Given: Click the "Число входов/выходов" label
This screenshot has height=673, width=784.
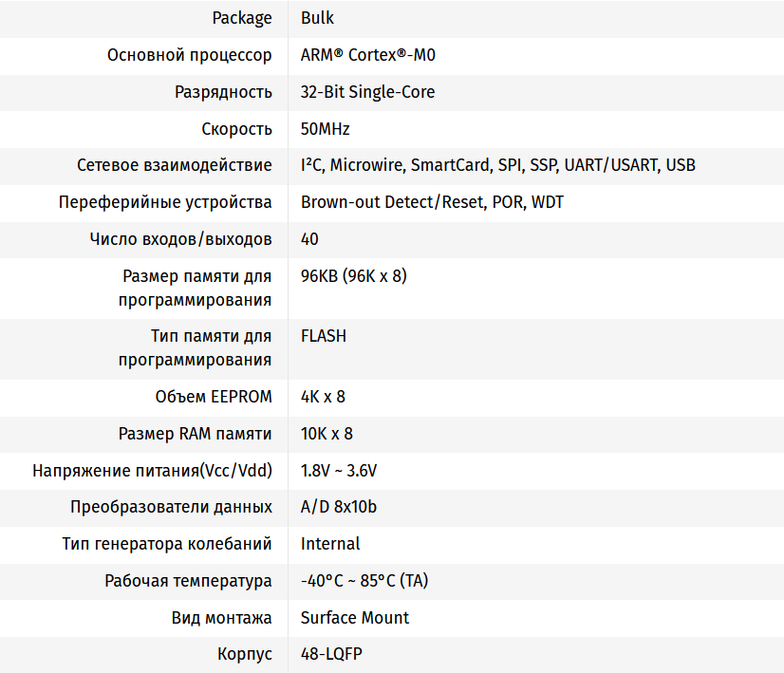Looking at the screenshot, I should (x=180, y=239).
